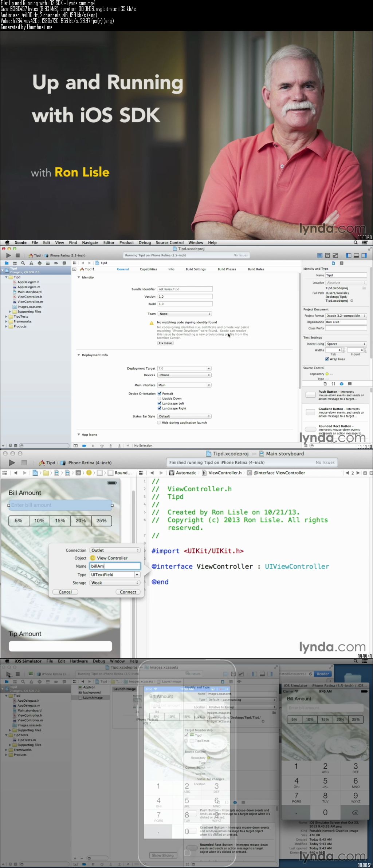Open the Navigate menu in Xcode
373x868 pixels.
point(90,242)
